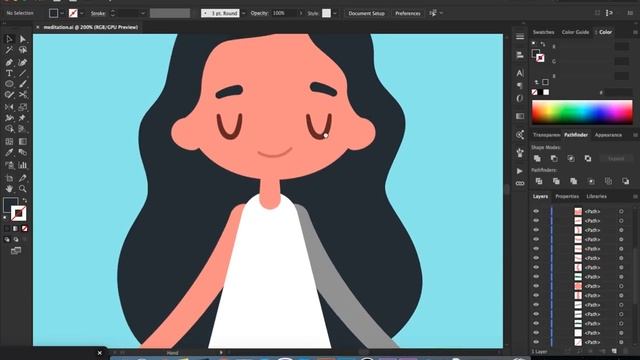Viewport: 640px width, 360px height.
Task: Choose the Column Graph tool
Action: point(22,165)
